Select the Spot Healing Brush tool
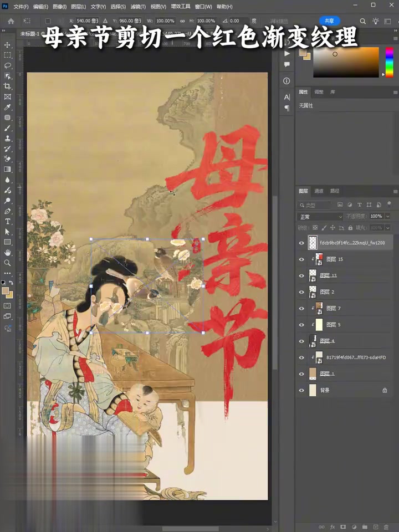Image resolution: width=399 pixels, height=532 pixels. click(x=7, y=117)
